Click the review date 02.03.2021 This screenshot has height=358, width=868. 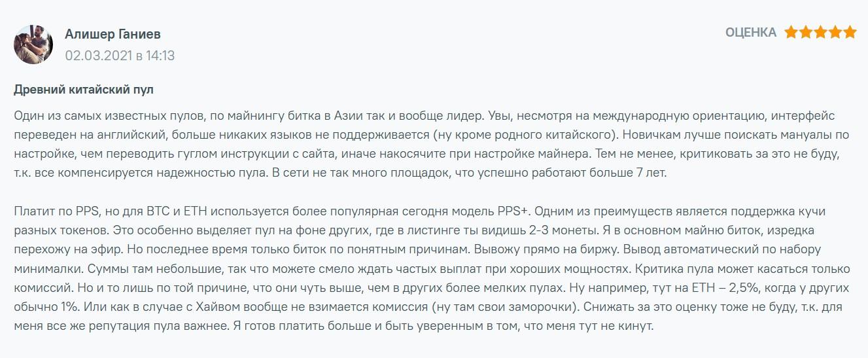tap(98, 56)
